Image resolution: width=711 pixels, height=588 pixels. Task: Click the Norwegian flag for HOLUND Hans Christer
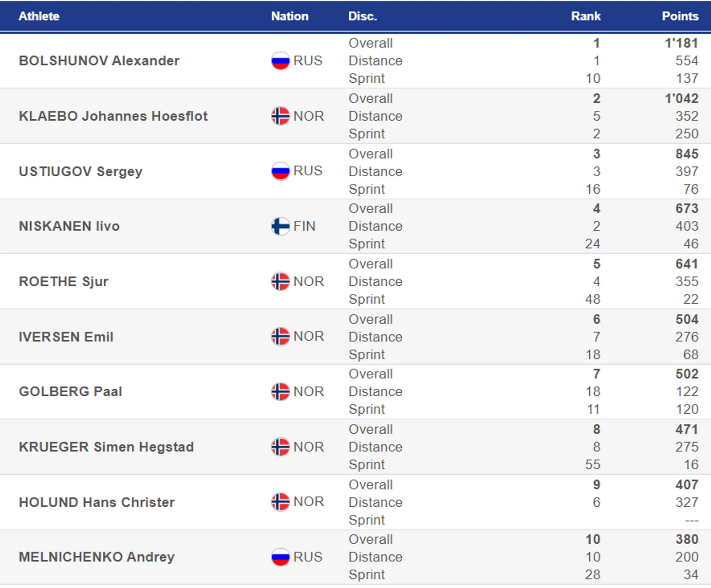pos(281,502)
